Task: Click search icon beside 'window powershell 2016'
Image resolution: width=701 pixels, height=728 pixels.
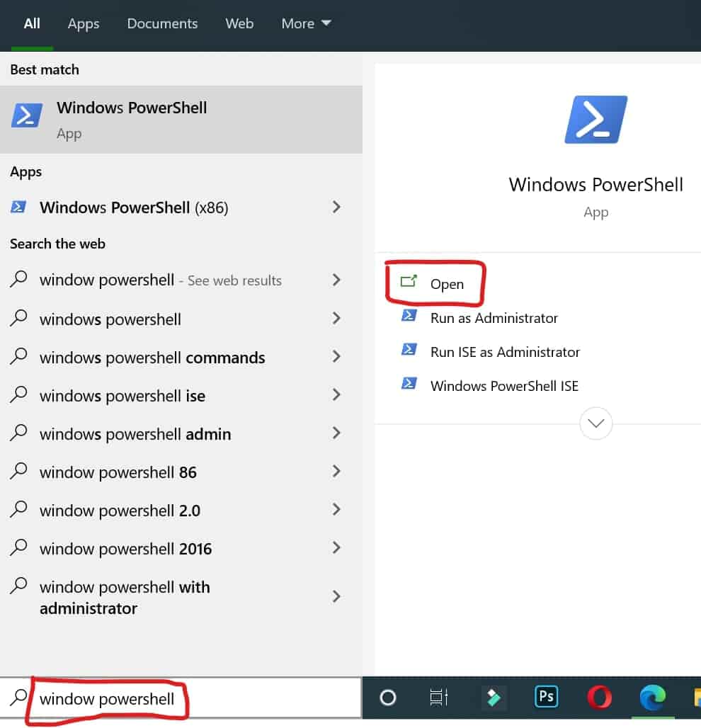Action: tap(18, 547)
